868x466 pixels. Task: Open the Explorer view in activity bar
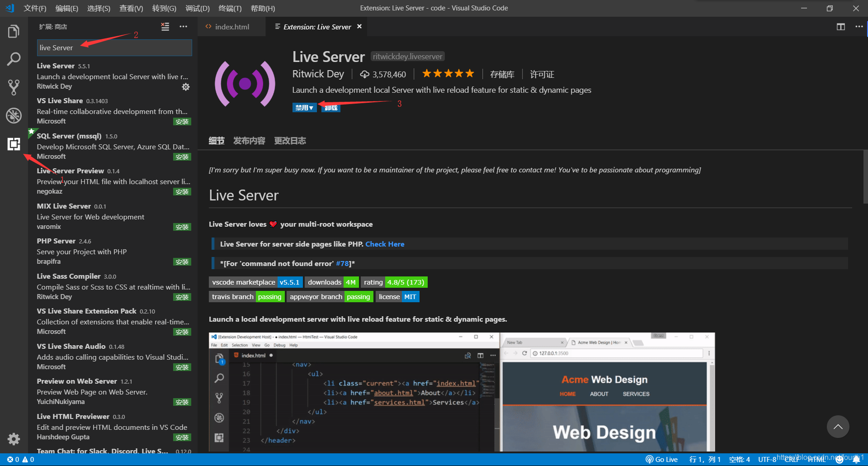click(14, 32)
